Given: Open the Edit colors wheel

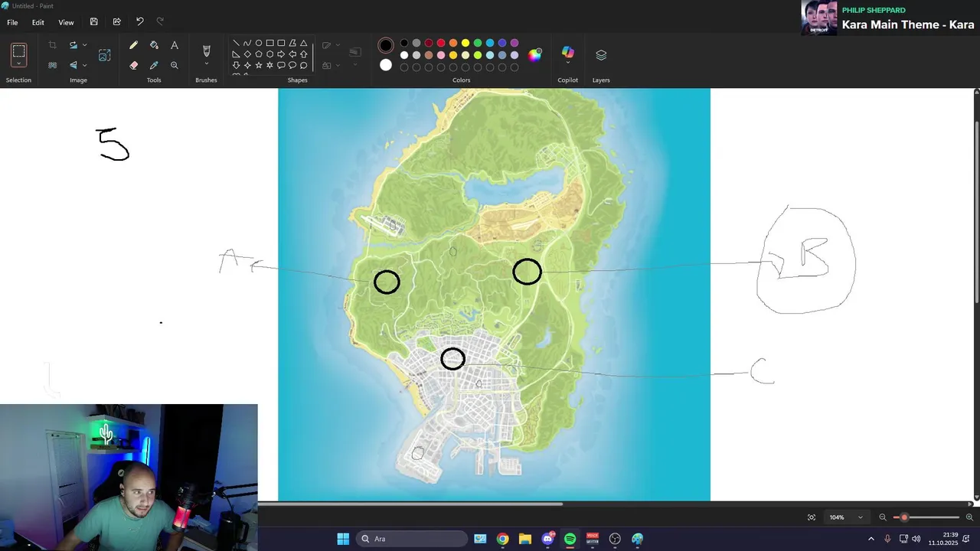Looking at the screenshot, I should [x=535, y=55].
